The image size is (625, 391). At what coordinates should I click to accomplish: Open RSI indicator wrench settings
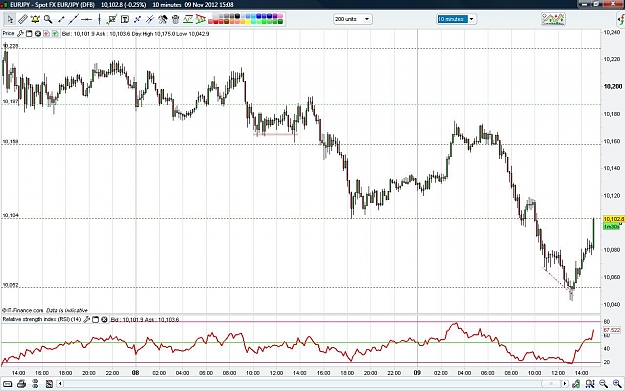coord(86,320)
